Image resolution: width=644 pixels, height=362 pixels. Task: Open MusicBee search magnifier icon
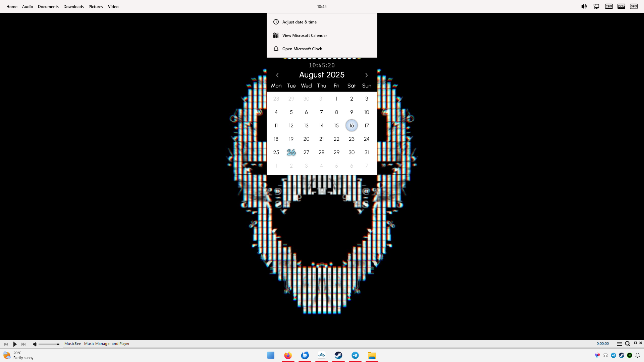(x=627, y=344)
